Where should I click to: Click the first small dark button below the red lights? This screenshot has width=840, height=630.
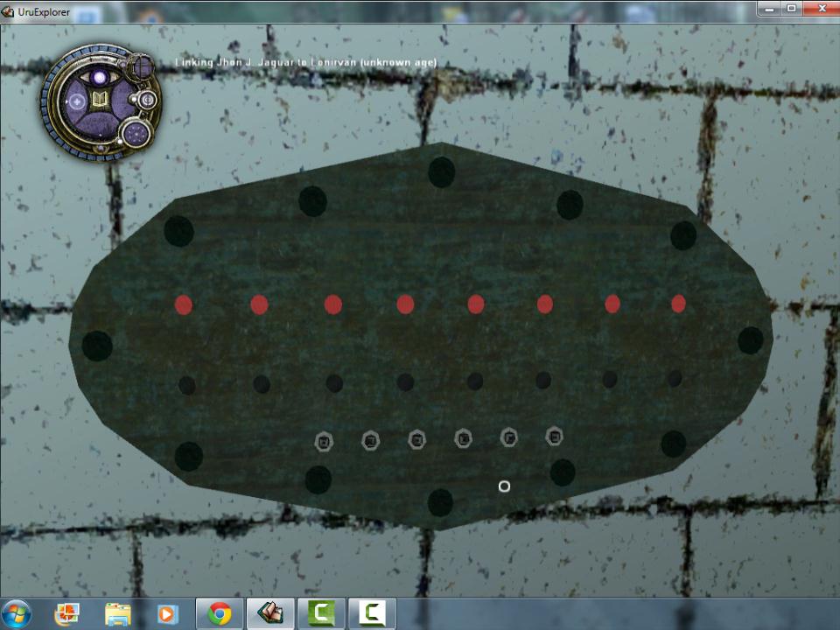(x=187, y=385)
